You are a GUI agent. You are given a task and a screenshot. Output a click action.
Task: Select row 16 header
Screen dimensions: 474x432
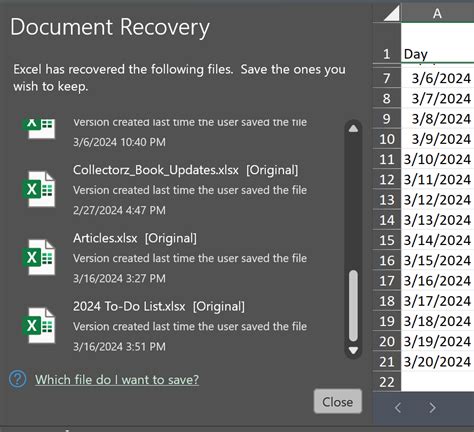pyautogui.click(x=387, y=260)
